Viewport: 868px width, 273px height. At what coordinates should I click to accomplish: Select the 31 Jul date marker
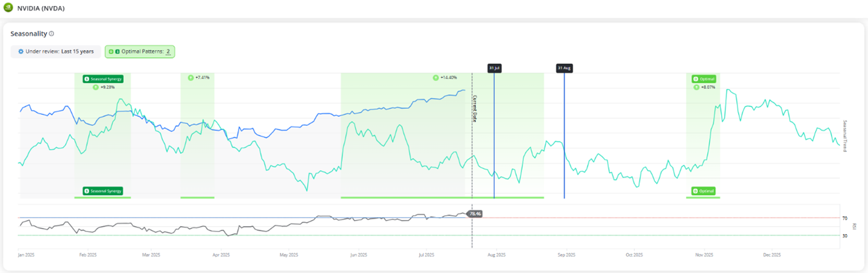pos(494,68)
